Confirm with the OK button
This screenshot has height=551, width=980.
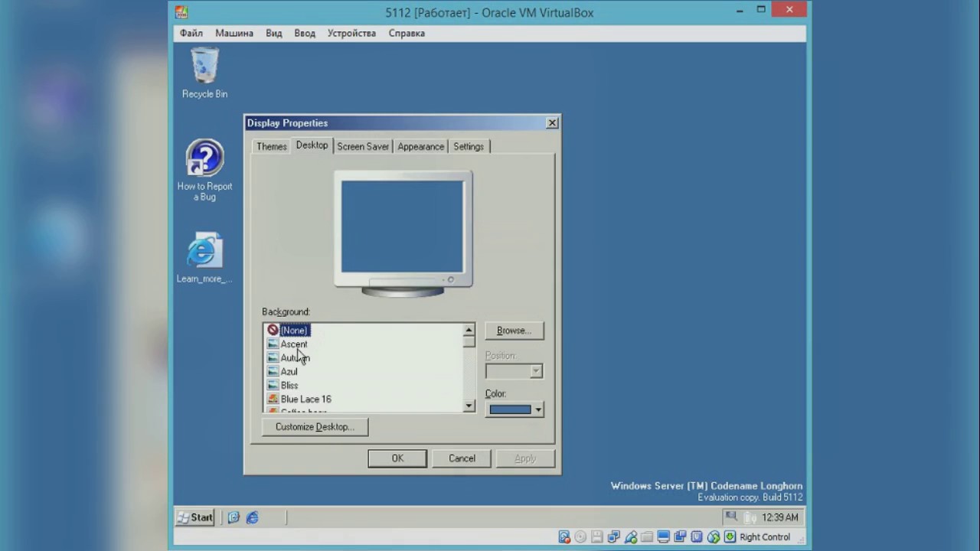397,458
